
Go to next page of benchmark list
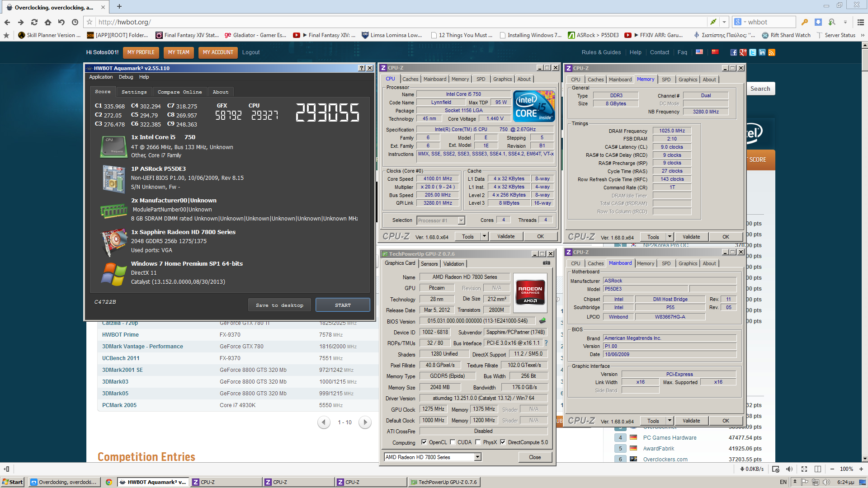(x=365, y=422)
